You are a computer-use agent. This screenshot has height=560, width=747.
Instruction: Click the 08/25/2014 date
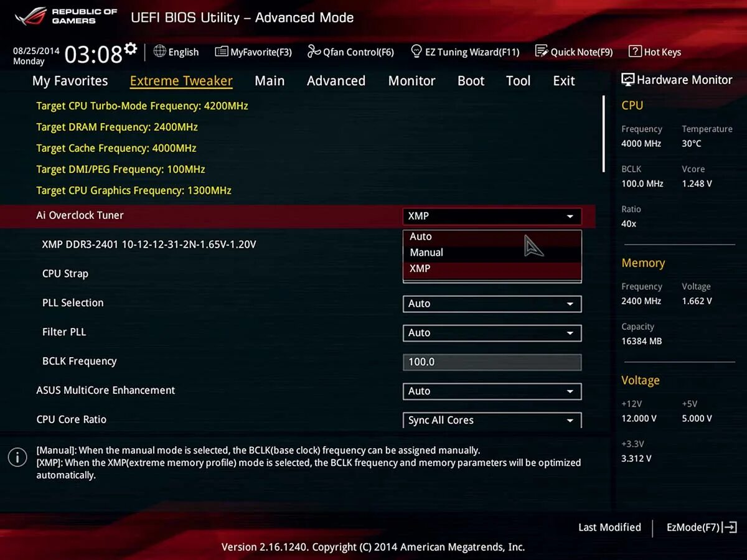coord(37,51)
